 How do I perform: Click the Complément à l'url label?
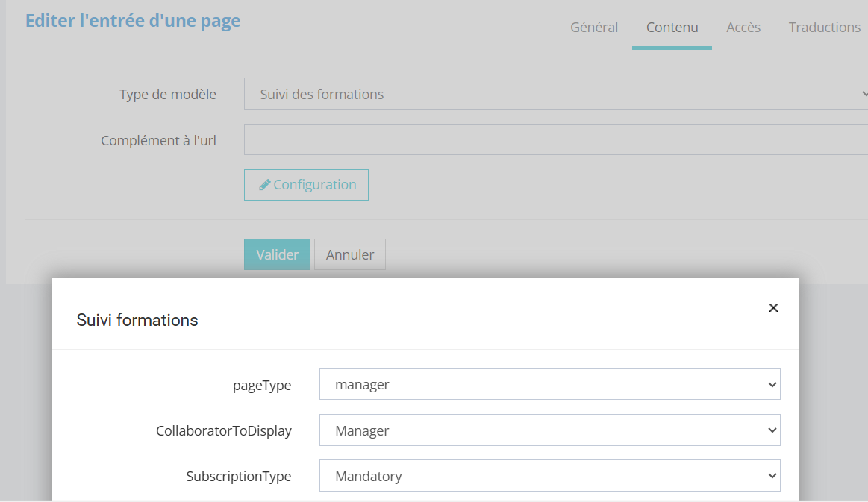pyautogui.click(x=158, y=140)
